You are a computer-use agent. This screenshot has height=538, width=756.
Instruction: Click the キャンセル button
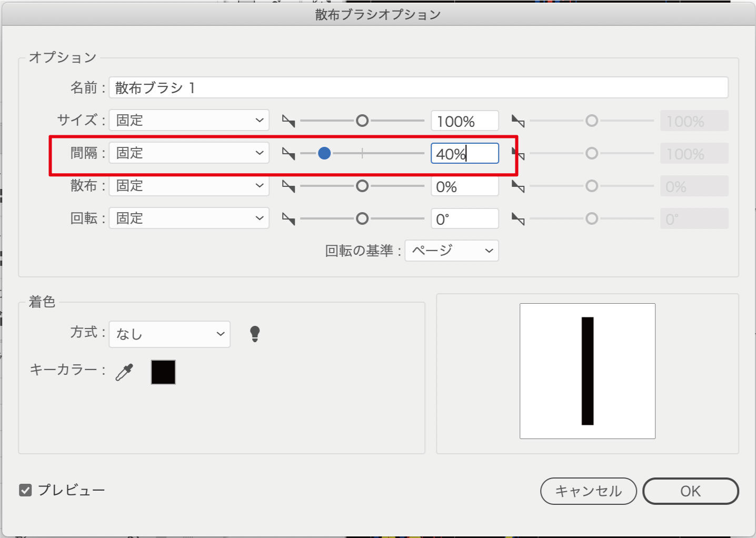point(588,491)
